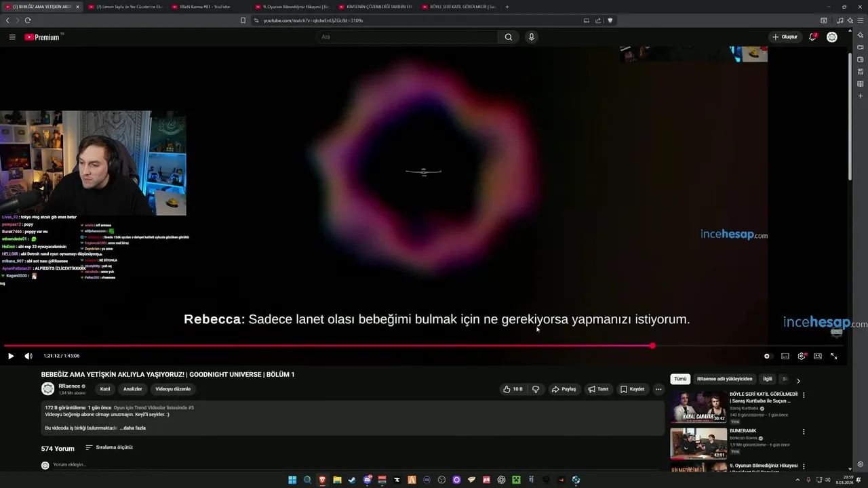Go to YouTube Premium home logo
The height and width of the screenshot is (488, 868).
click(x=44, y=37)
